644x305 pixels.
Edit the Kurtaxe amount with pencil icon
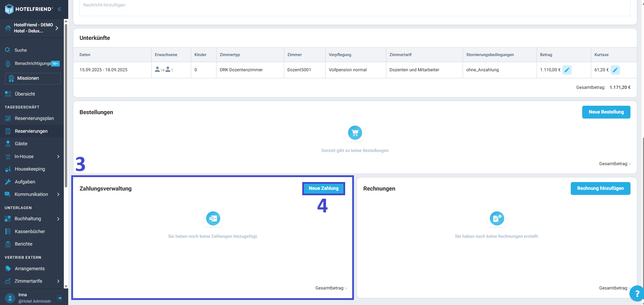[x=615, y=70]
